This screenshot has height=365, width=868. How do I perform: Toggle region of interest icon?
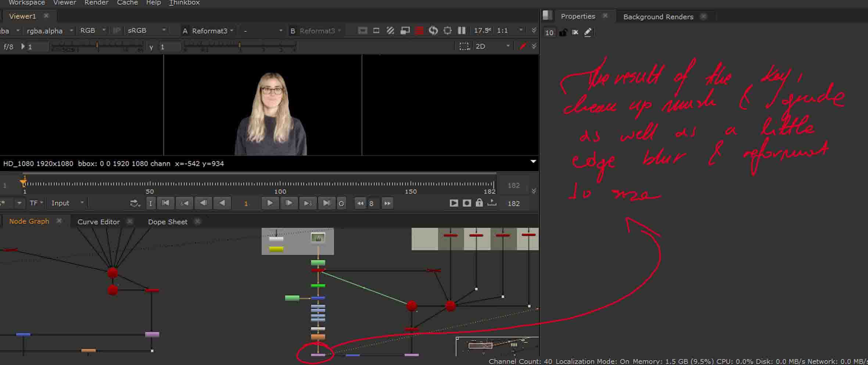coord(376,31)
